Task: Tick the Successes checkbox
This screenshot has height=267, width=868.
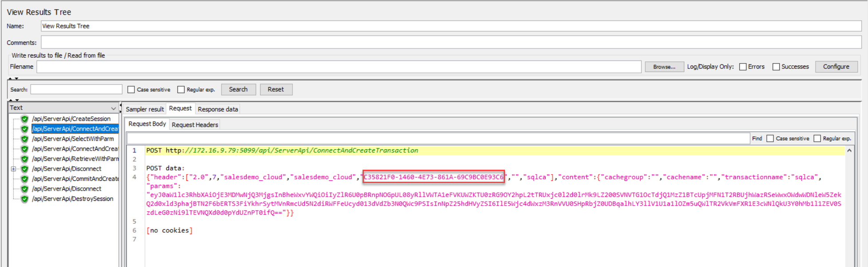Action: 776,67
